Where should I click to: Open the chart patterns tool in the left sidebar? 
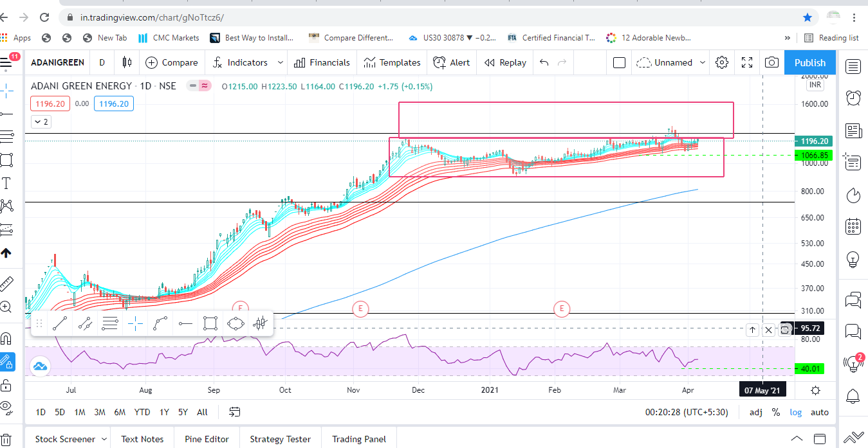6,206
